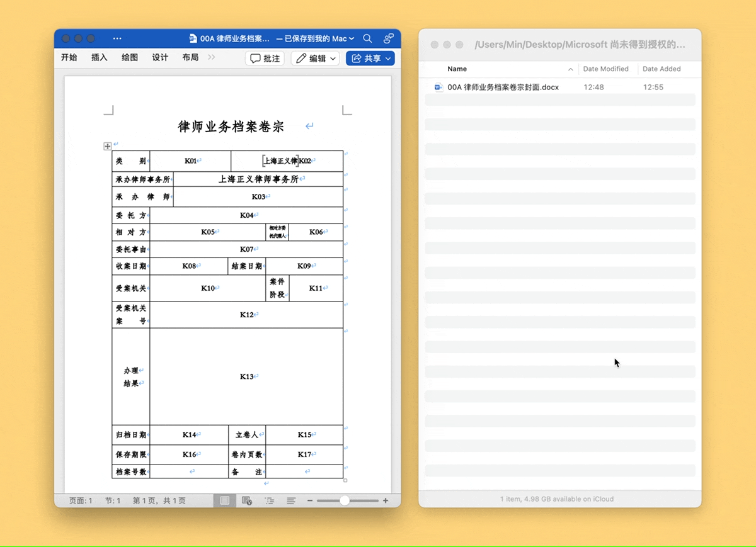Click table cell K15
The image size is (756, 547).
point(304,434)
